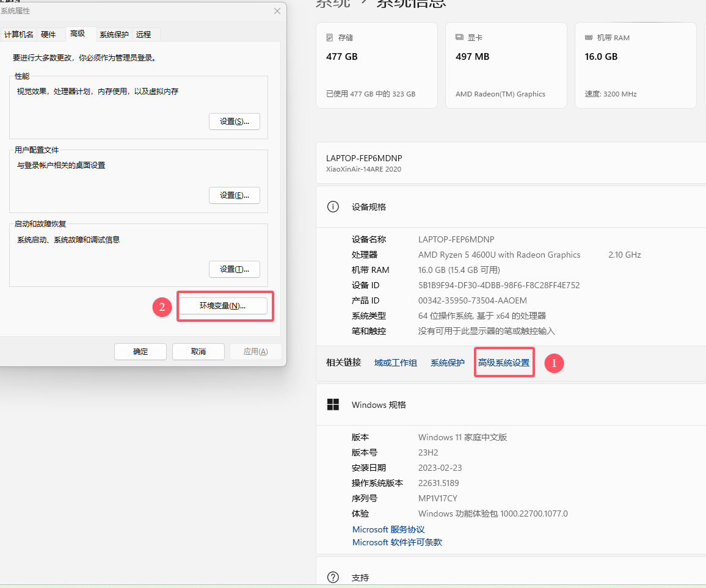Click the XiaoXinAir-14ARE 2020 model text
Viewport: 706px width, 588px height.
tap(363, 169)
